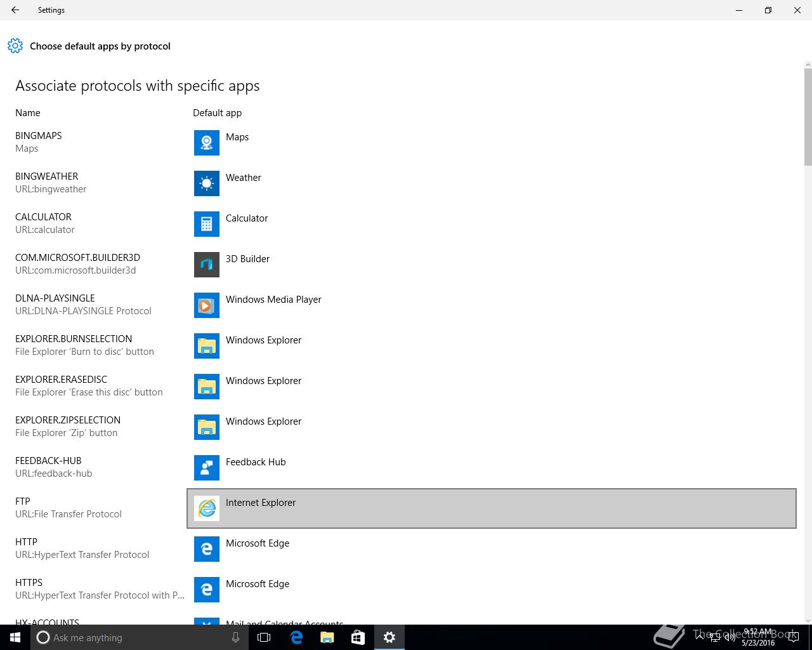Click 'Windows Explorer' label for ERASEDISC row
The image size is (812, 650).
pos(263,381)
